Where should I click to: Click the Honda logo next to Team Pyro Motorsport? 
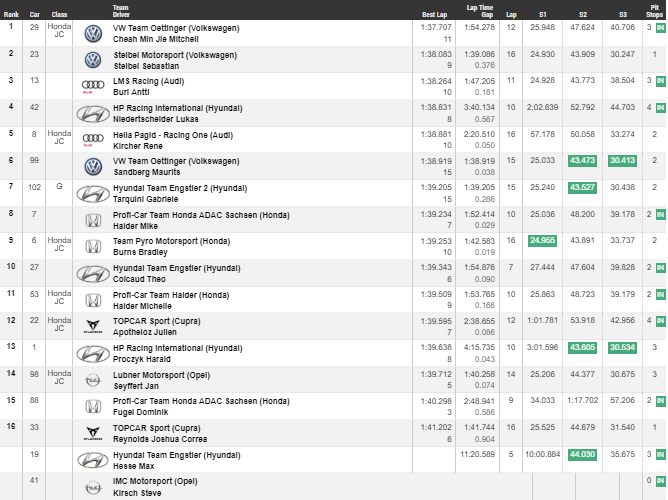tap(93, 246)
